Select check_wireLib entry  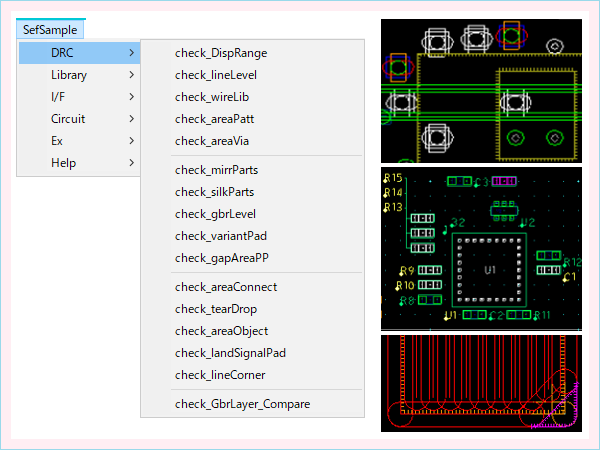pyautogui.click(x=211, y=97)
